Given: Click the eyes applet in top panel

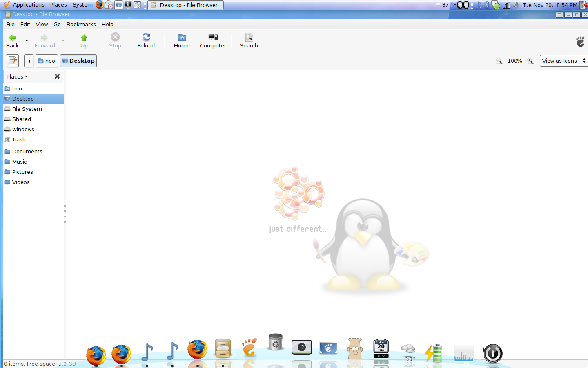Looking at the screenshot, I should point(463,5).
